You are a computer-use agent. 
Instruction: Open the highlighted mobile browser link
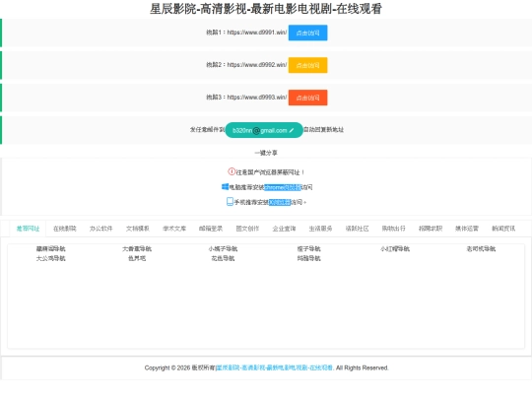click(x=280, y=202)
